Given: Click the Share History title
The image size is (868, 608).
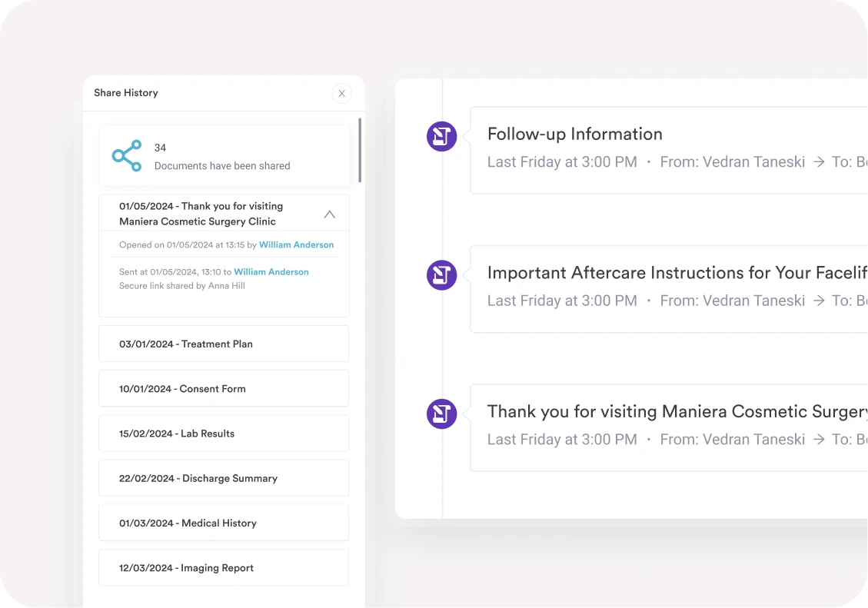Looking at the screenshot, I should pyautogui.click(x=126, y=93).
